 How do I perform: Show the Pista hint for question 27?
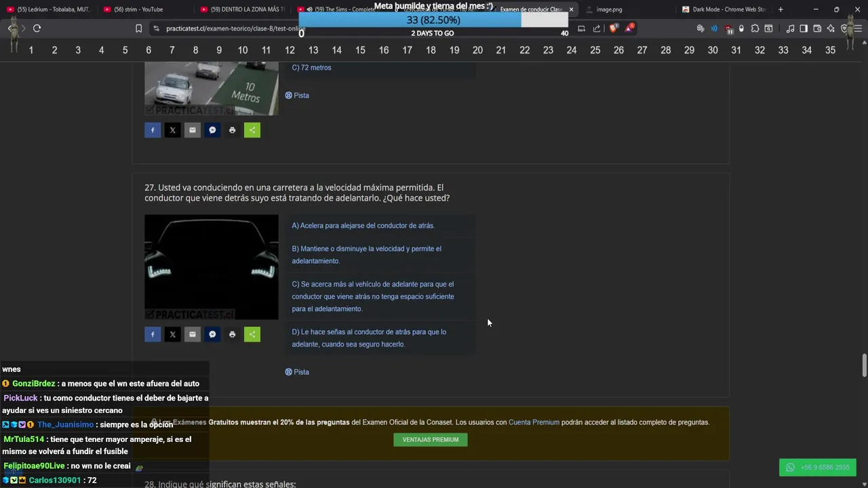(x=297, y=372)
